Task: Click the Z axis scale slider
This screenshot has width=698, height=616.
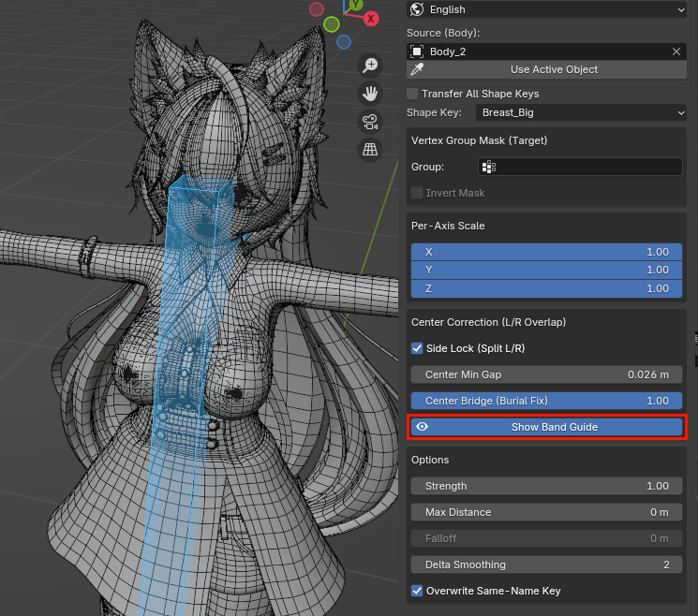Action: 546,288
